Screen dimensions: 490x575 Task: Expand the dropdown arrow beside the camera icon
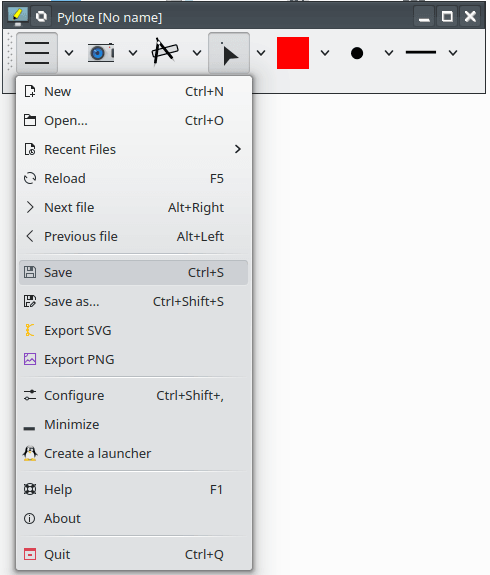[133, 53]
